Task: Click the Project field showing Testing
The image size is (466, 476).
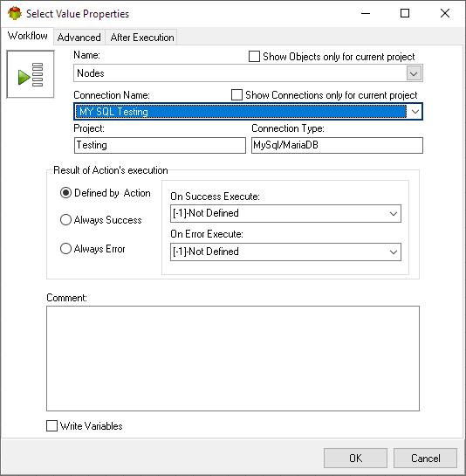Action: point(160,145)
